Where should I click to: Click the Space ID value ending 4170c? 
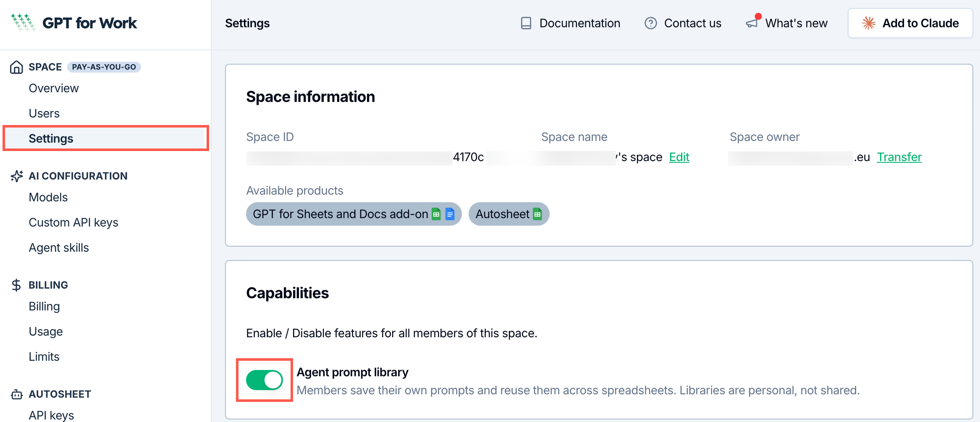[x=365, y=157]
